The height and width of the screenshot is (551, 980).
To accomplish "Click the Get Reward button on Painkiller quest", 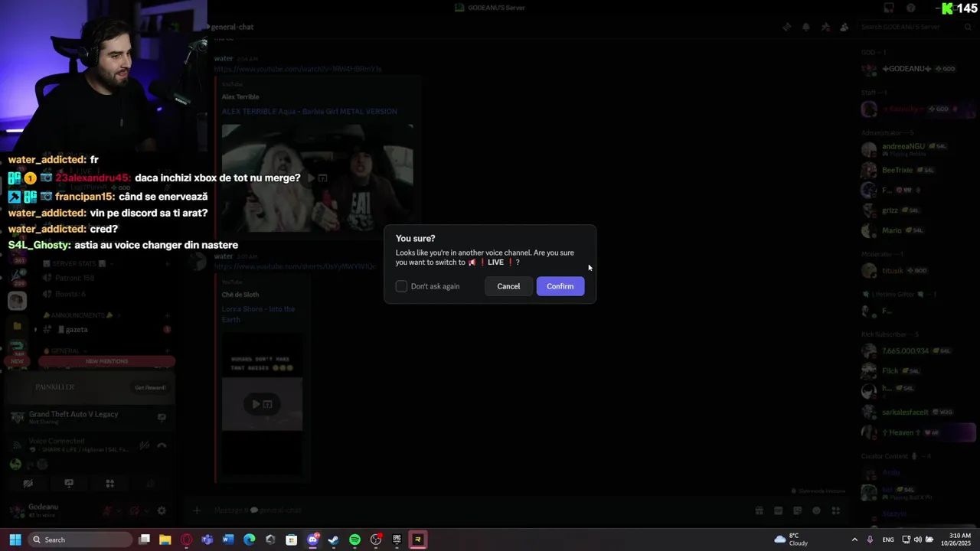I will coord(150,387).
